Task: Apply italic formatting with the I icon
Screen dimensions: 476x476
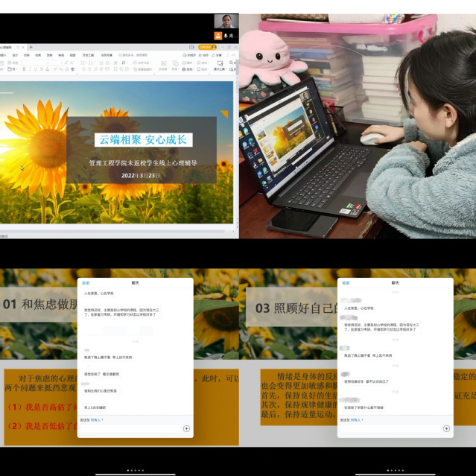Action: click(31, 69)
